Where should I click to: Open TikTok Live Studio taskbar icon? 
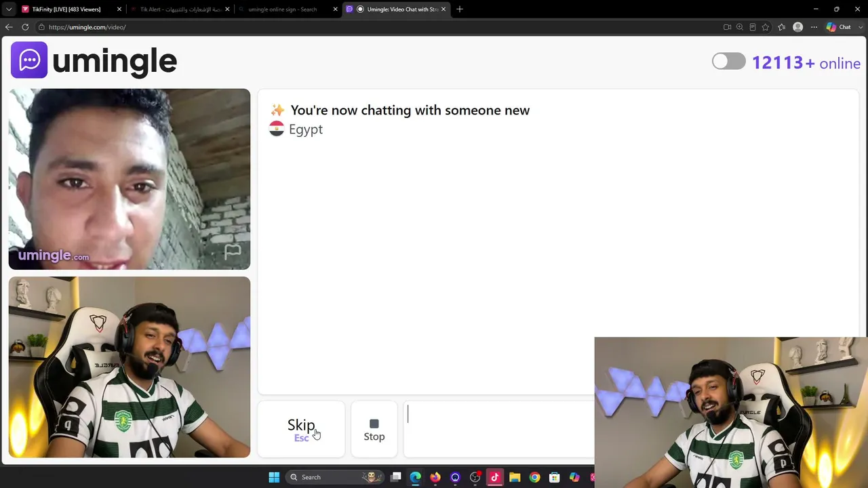(495, 477)
